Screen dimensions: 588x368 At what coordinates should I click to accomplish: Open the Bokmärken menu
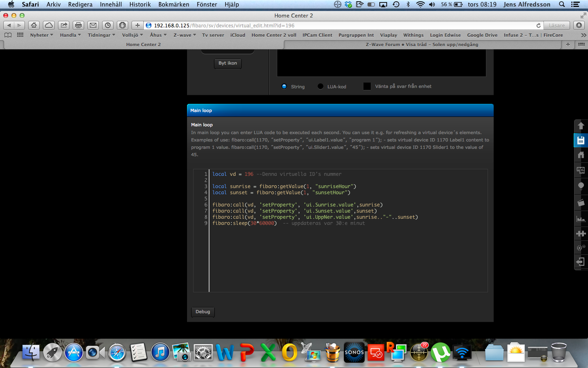pyautogui.click(x=174, y=4)
